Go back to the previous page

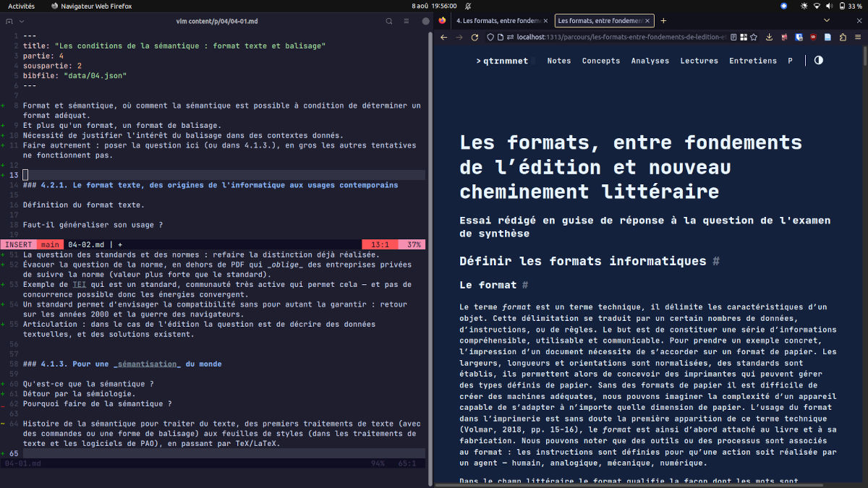(442, 37)
